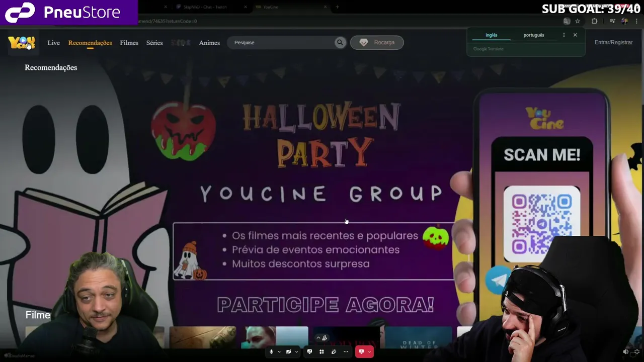The image size is (644, 362).
Task: Click the search magnifier icon
Action: [340, 43]
